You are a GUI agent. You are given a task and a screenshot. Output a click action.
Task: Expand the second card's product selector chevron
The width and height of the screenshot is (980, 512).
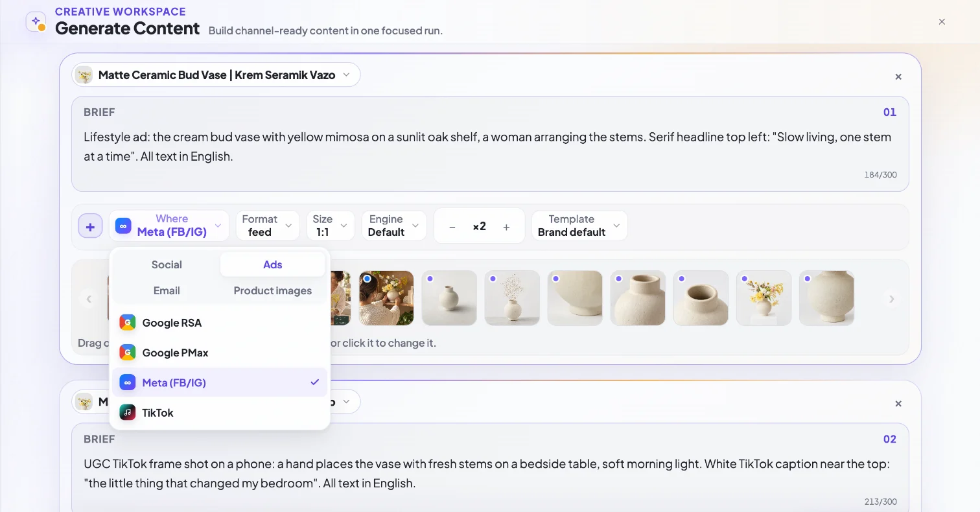pyautogui.click(x=346, y=402)
